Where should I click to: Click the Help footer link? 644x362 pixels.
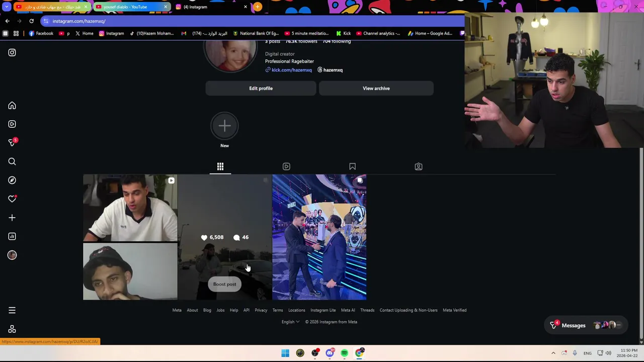pos(234,310)
